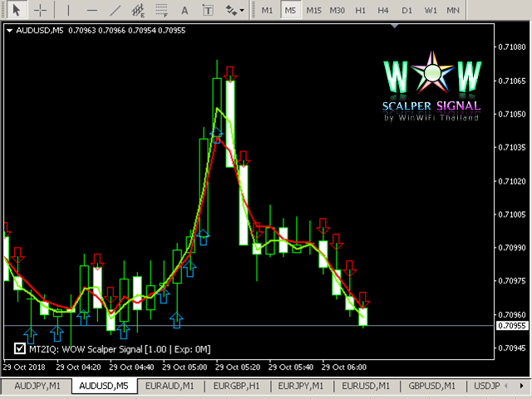This screenshot has height=399, width=532.
Task: Switch to EURGBP,H1 chart tab
Action: pos(236,386)
